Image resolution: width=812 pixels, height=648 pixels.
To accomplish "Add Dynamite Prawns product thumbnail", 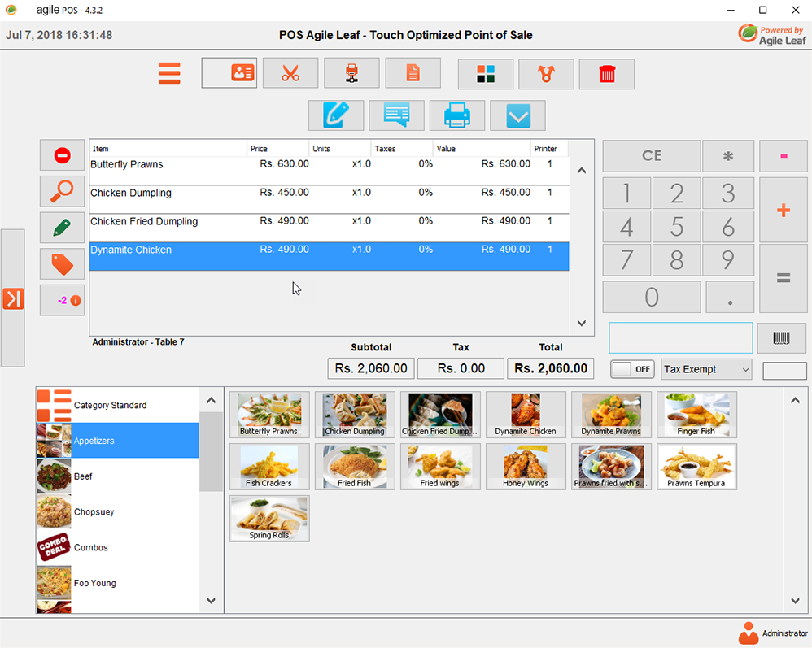I will (x=611, y=415).
